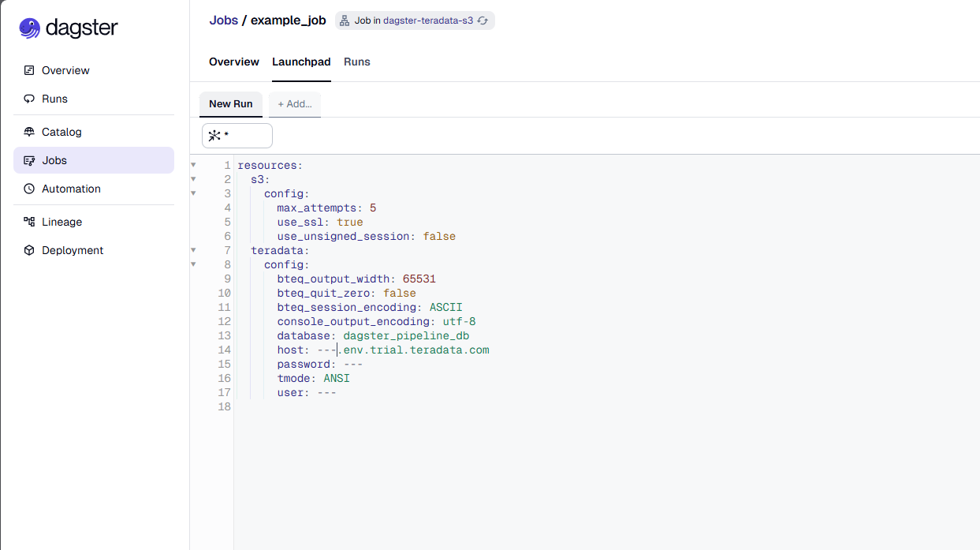This screenshot has width=980, height=550.
Task: Collapse the s3 block at line 2
Action: [193, 180]
